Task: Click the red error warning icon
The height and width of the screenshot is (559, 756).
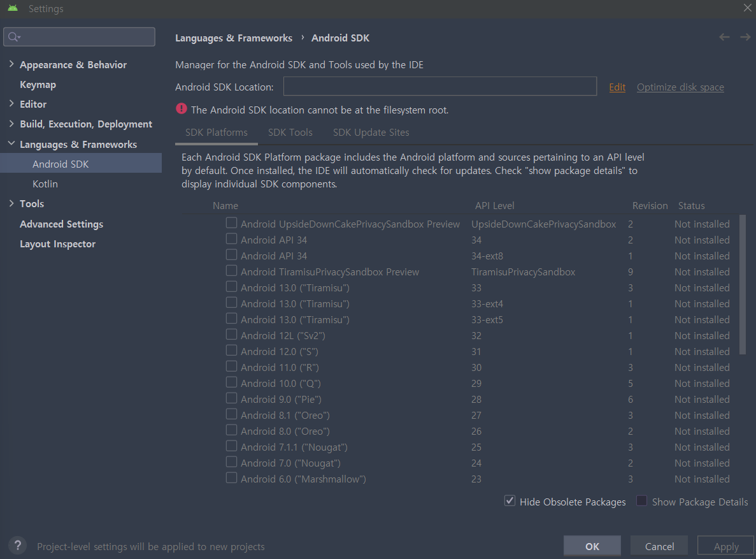Action: tap(182, 109)
